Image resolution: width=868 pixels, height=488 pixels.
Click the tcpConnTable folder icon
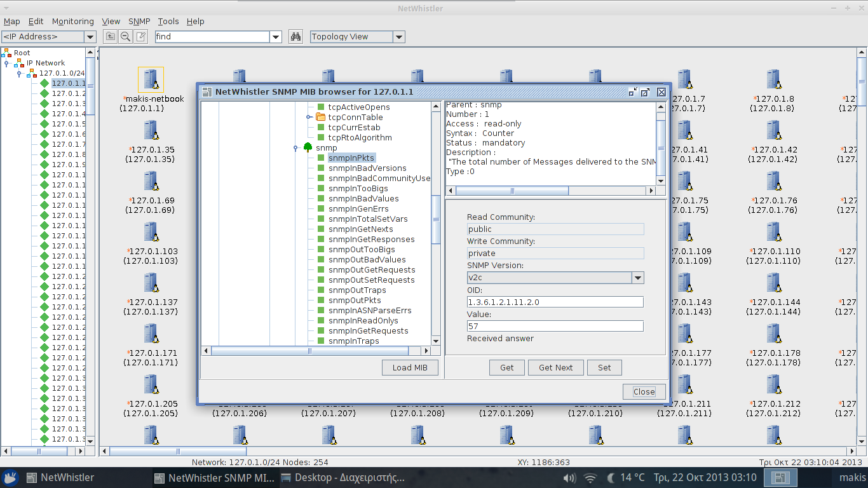(x=320, y=117)
